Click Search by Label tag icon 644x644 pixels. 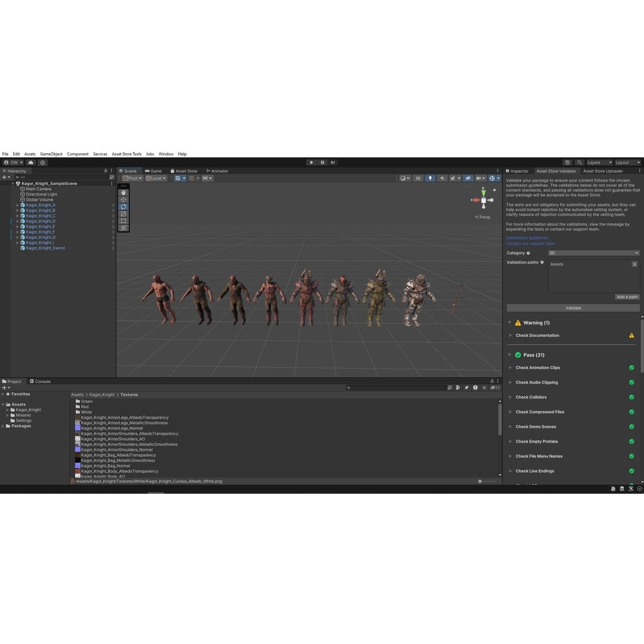(x=466, y=388)
